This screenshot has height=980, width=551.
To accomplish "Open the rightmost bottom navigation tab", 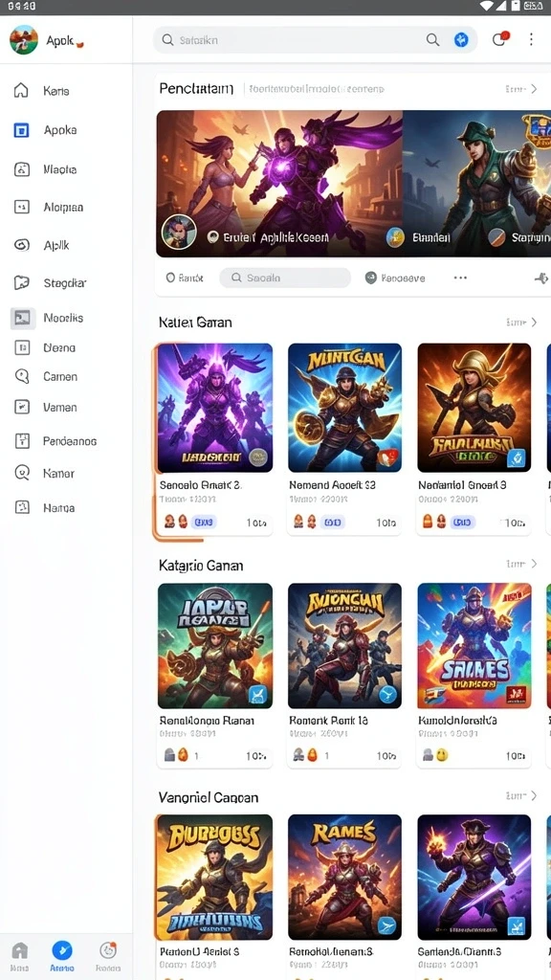I will tap(108, 956).
